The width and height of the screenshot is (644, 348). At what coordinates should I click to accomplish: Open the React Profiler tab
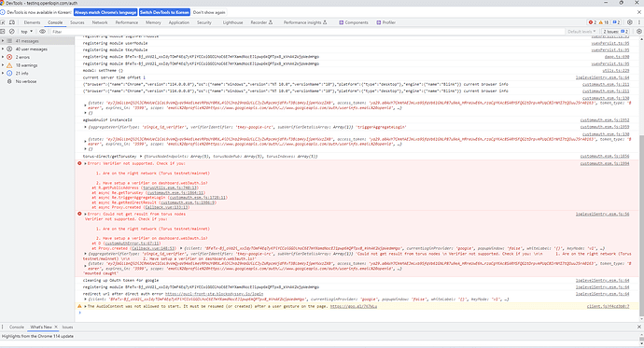coord(386,22)
